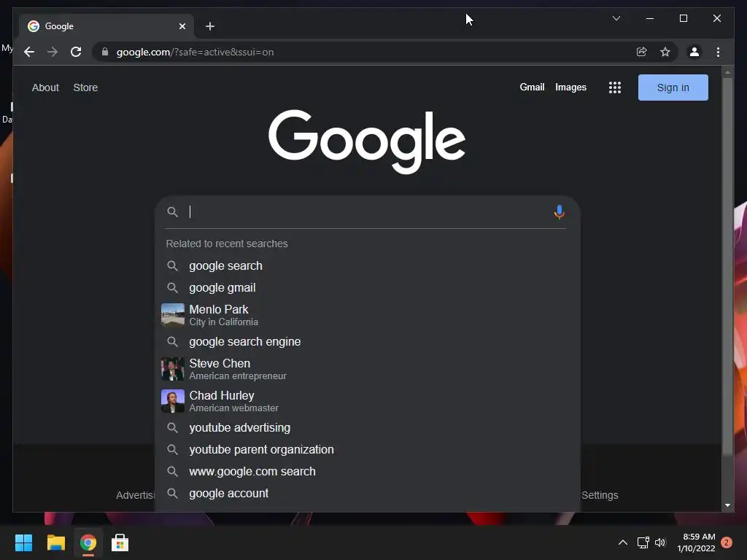This screenshot has width=747, height=560.
Task: Expand the tab search chevron
Action: tap(616, 18)
